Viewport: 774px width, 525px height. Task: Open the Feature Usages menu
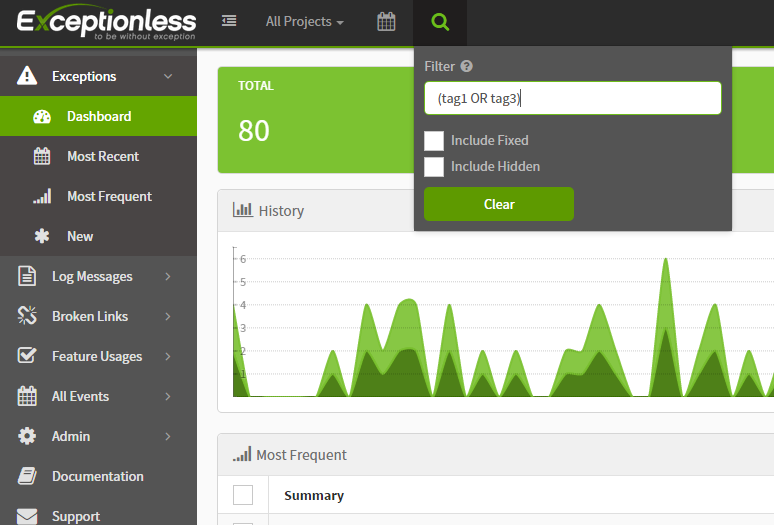98,356
